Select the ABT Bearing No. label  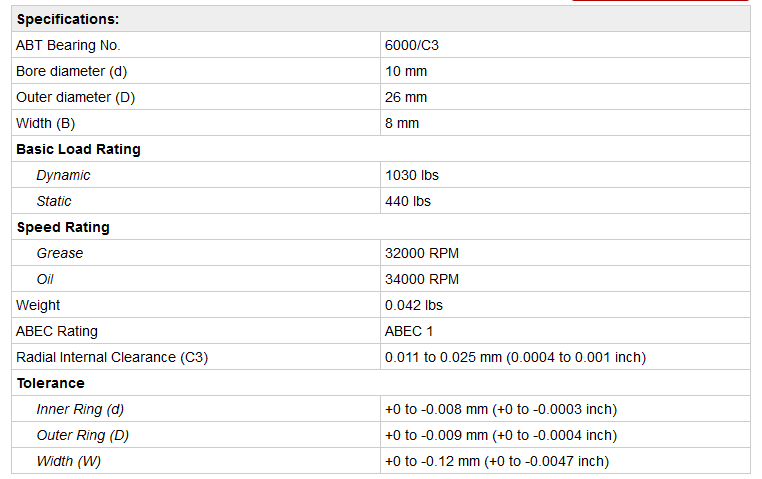tap(68, 45)
